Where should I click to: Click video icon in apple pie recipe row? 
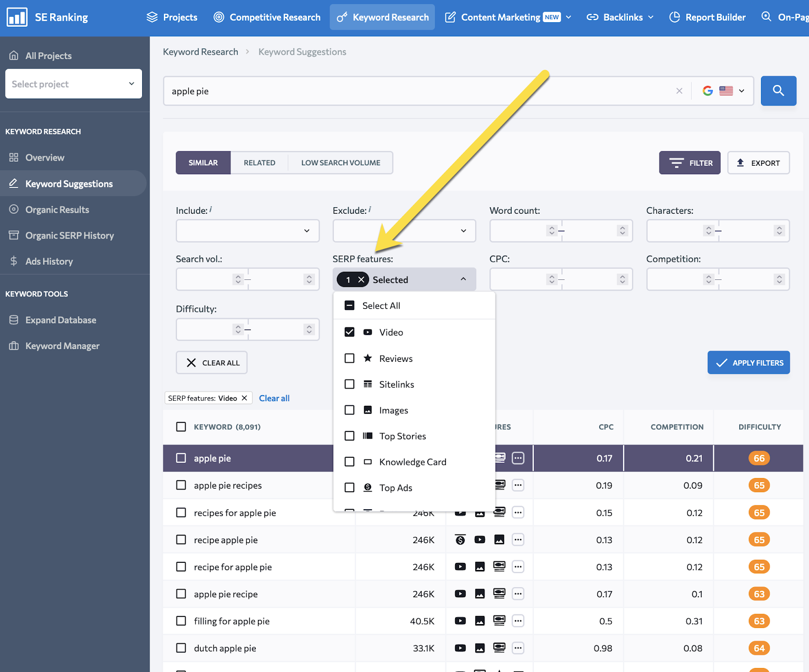pos(460,594)
